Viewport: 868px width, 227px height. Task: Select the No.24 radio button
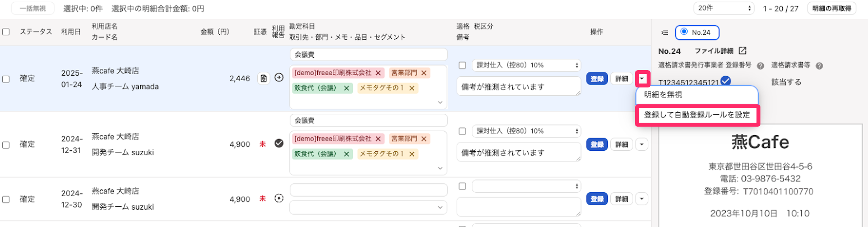(x=684, y=33)
